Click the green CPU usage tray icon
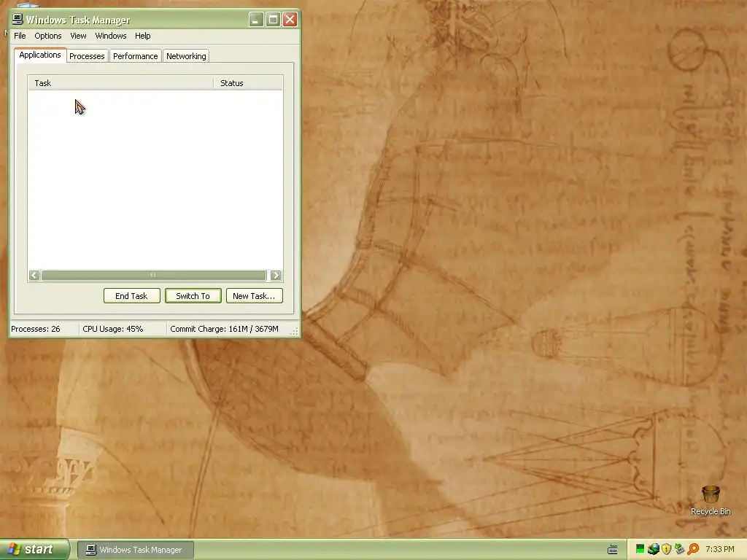Image resolution: width=747 pixels, height=560 pixels. click(x=640, y=549)
